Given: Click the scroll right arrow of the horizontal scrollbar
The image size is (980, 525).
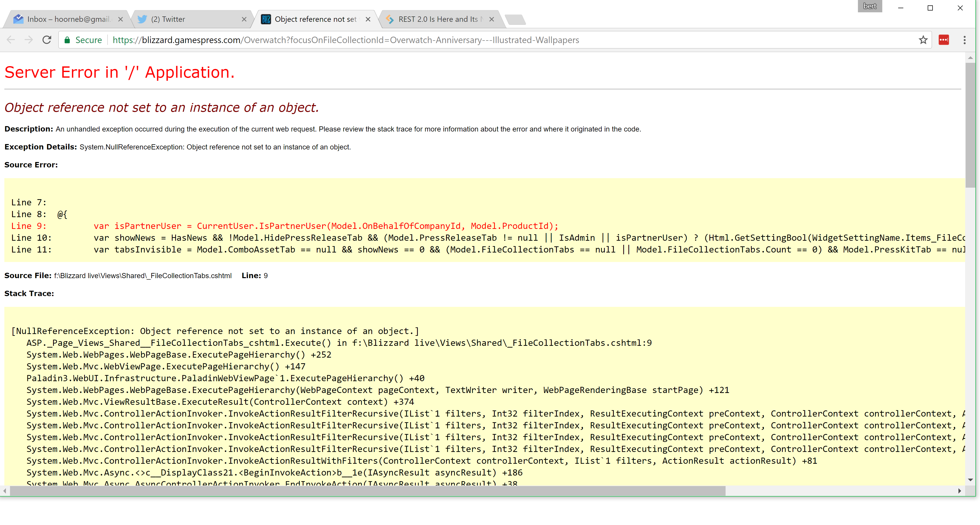Looking at the screenshot, I should click(960, 491).
